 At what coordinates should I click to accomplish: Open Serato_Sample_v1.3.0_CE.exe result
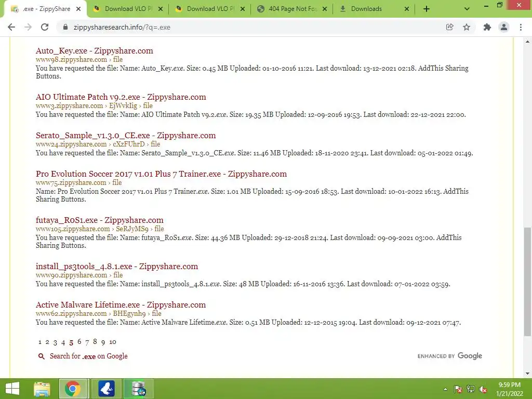(x=126, y=136)
